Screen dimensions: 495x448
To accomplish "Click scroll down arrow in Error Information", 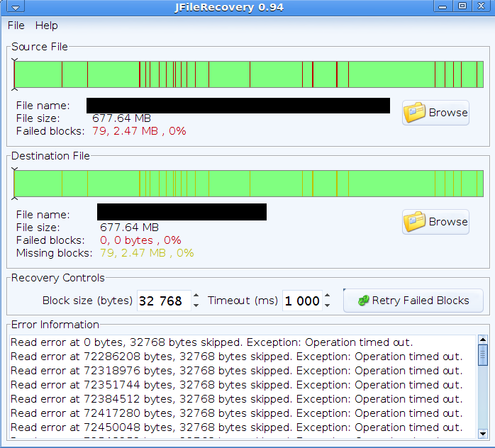I will [x=483, y=434].
